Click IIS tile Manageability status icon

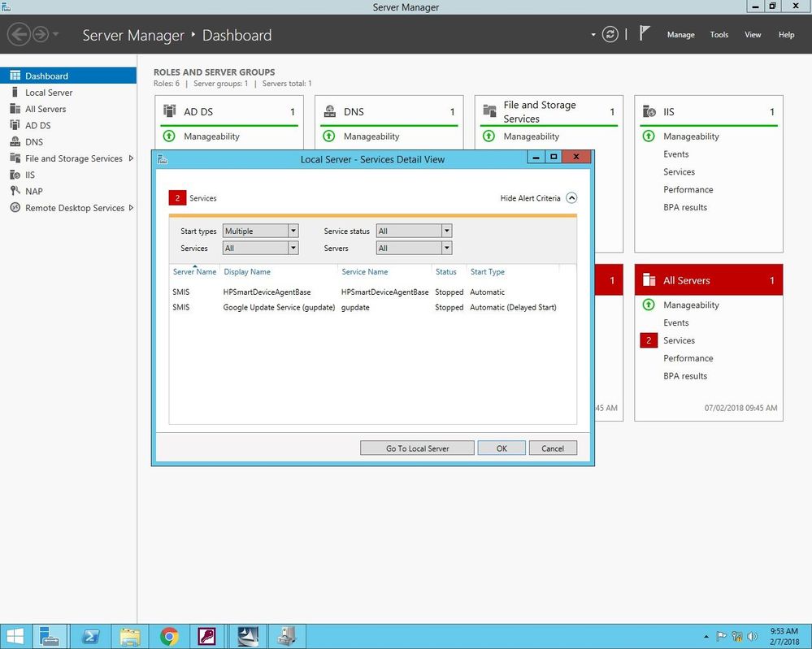(649, 136)
